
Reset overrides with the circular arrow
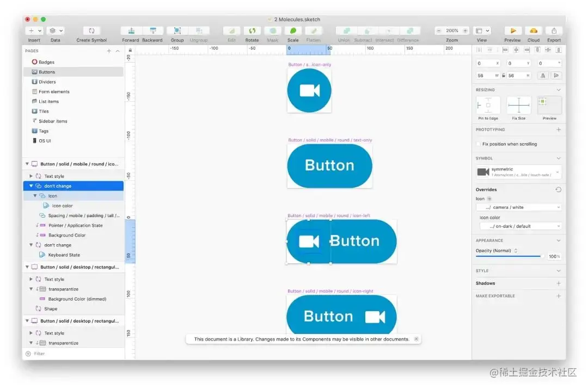559,190
